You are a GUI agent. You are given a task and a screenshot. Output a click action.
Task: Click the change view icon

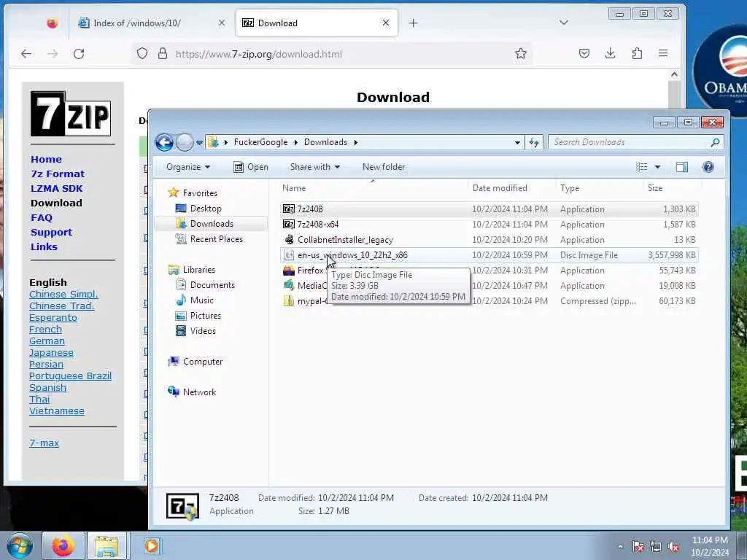642,167
